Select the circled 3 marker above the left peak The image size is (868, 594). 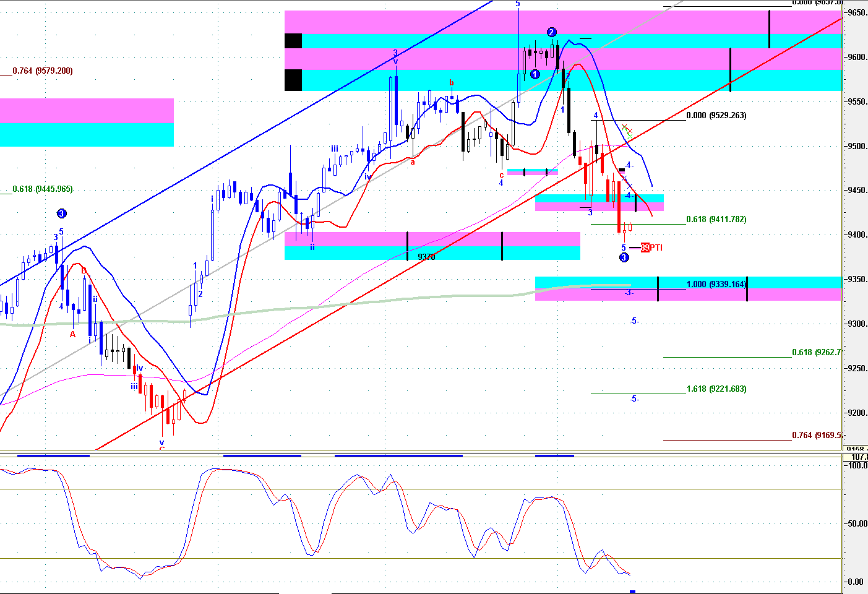pyautogui.click(x=61, y=213)
